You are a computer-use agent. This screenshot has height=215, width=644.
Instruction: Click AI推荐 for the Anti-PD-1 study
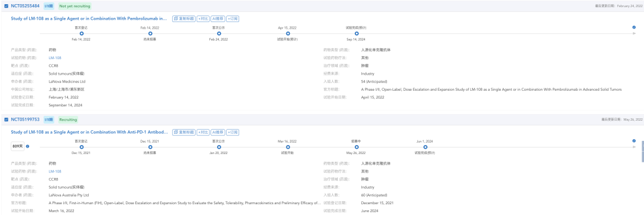(218, 133)
